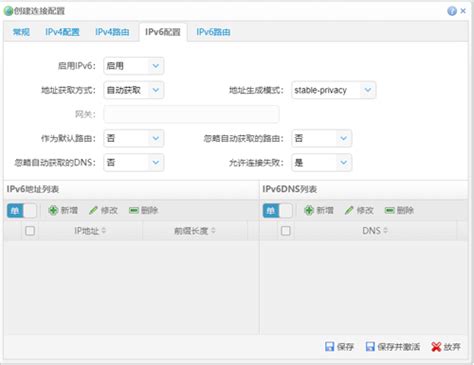The height and width of the screenshot is (365, 474).
Task: Switch to the 常规 tab
Action: [x=21, y=32]
